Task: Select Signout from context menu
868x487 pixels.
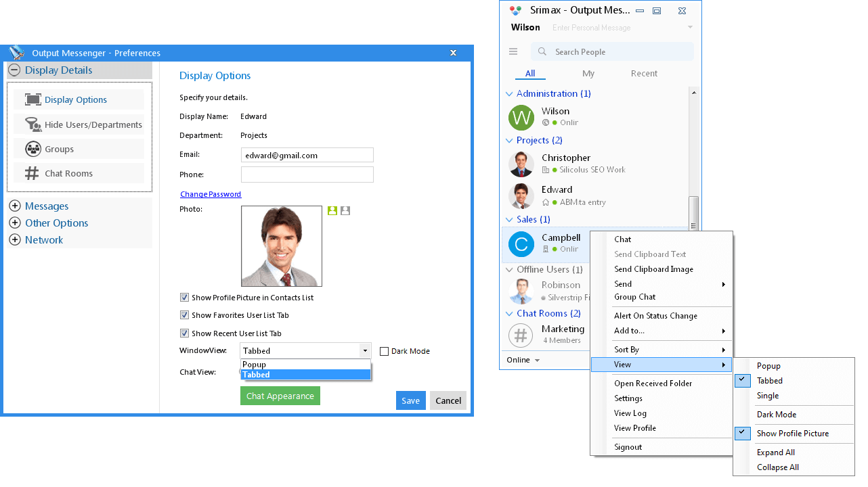Action: 661,447
